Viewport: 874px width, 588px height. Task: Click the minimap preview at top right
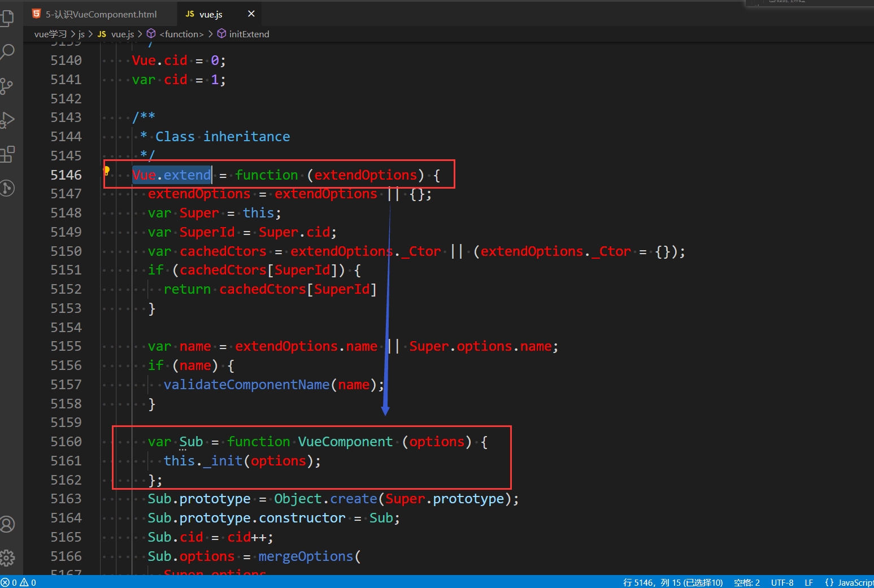(810, 3)
